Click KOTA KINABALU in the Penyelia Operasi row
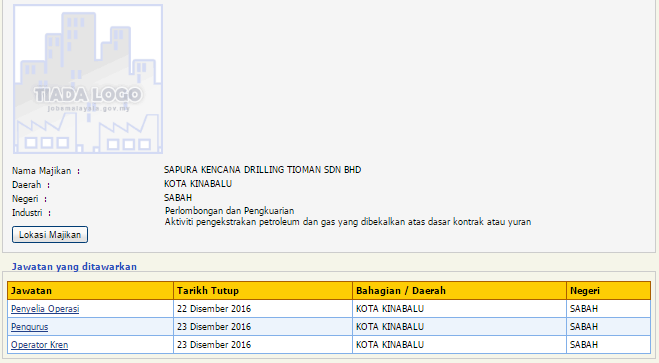 (390, 309)
